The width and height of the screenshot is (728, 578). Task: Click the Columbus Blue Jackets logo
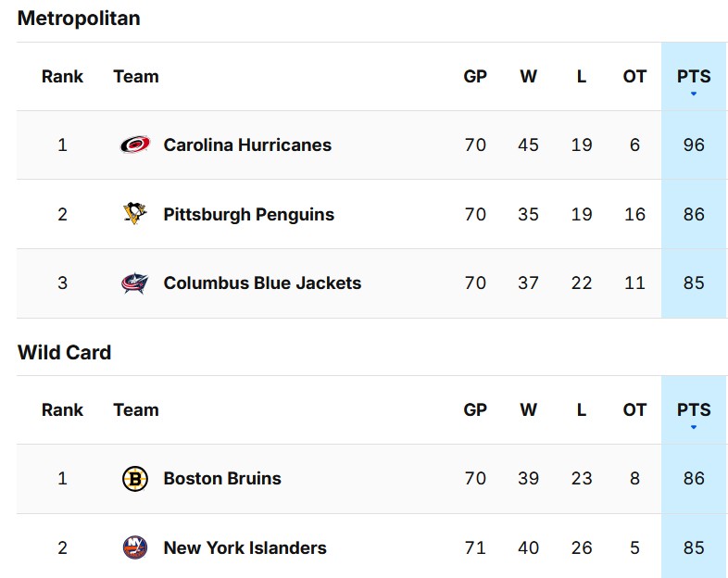pyautogui.click(x=135, y=283)
